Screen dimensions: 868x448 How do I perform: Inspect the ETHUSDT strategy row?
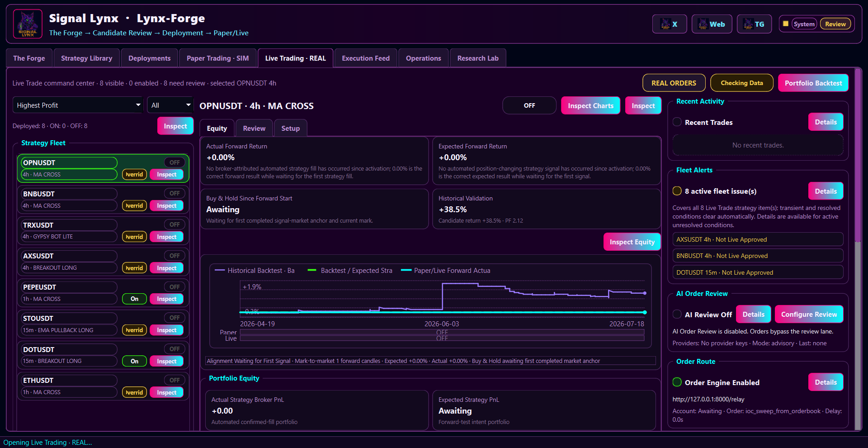point(166,392)
